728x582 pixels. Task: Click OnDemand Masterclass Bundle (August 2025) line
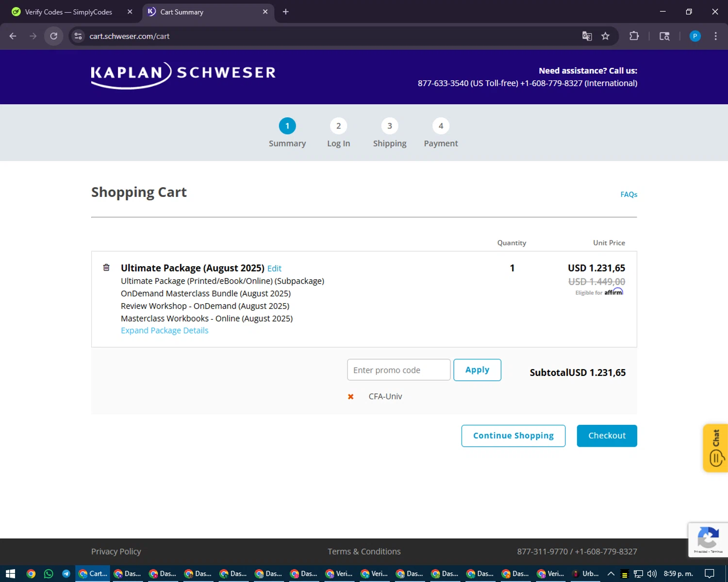point(206,293)
